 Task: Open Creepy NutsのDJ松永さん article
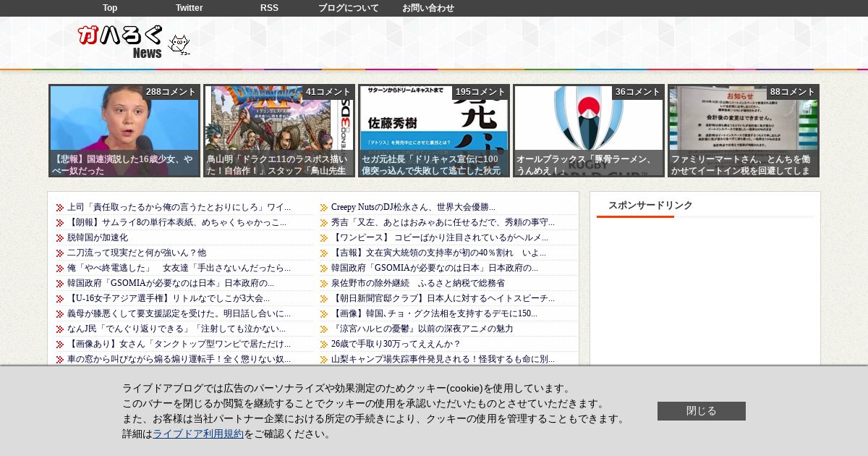(413, 207)
